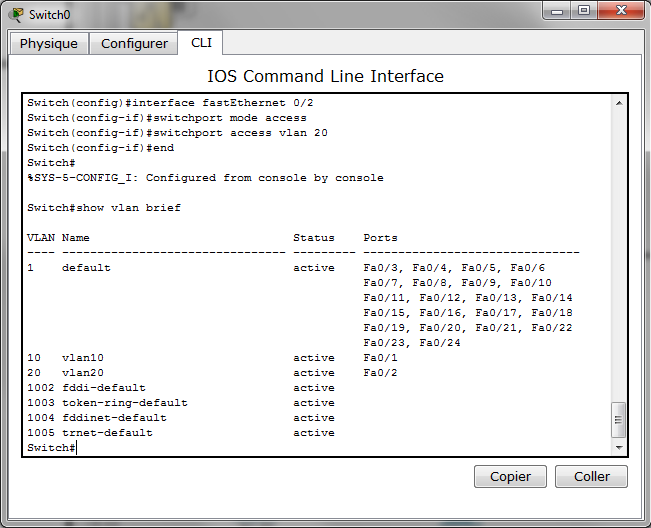Maximize the Switch0 window

point(584,11)
